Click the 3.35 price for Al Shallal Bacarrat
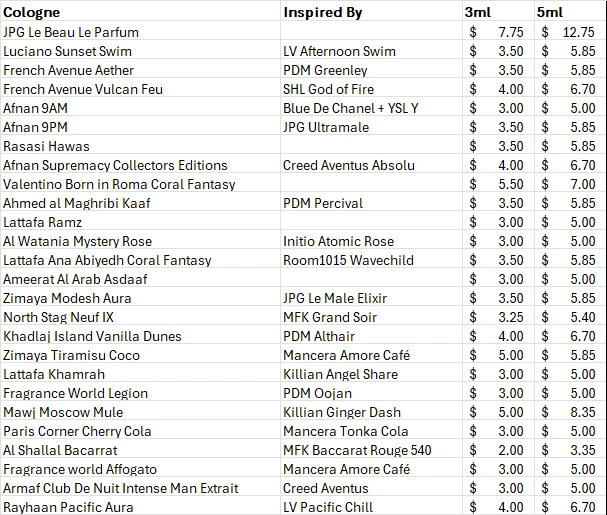 570,450
